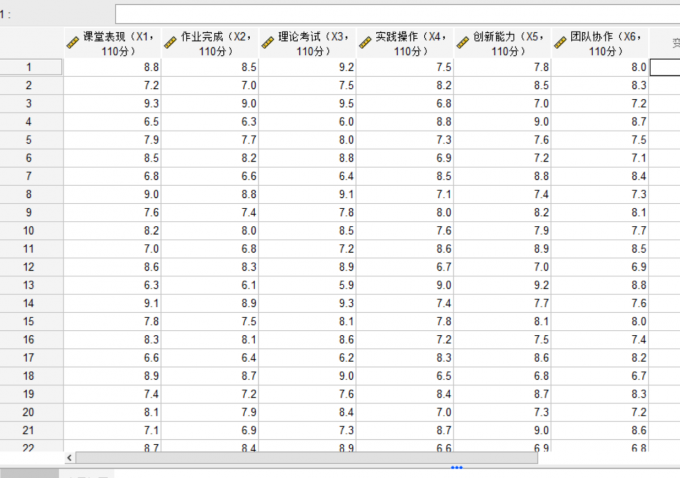Click cell 7.0 in row 2 X2 column
680x478 pixels.
coord(210,85)
